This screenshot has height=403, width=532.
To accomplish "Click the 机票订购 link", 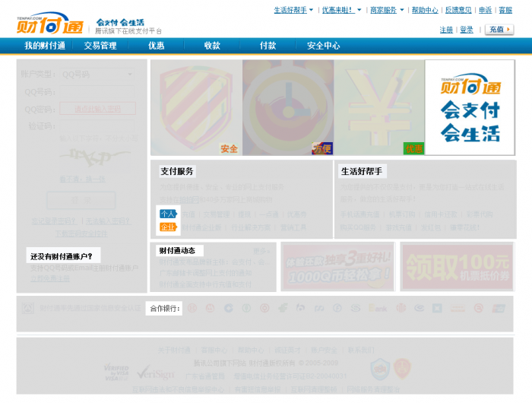I will (402, 214).
